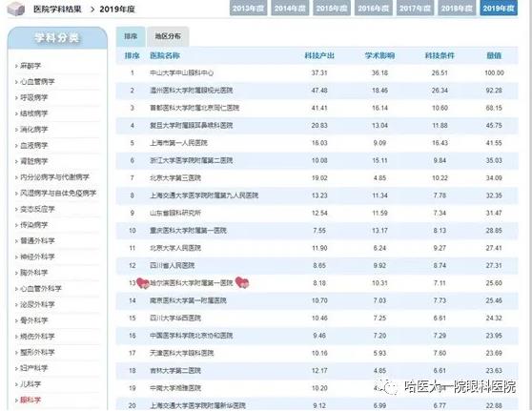532x411 pixels.
Task: Select the 普通外科学 category
Action: click(x=37, y=241)
